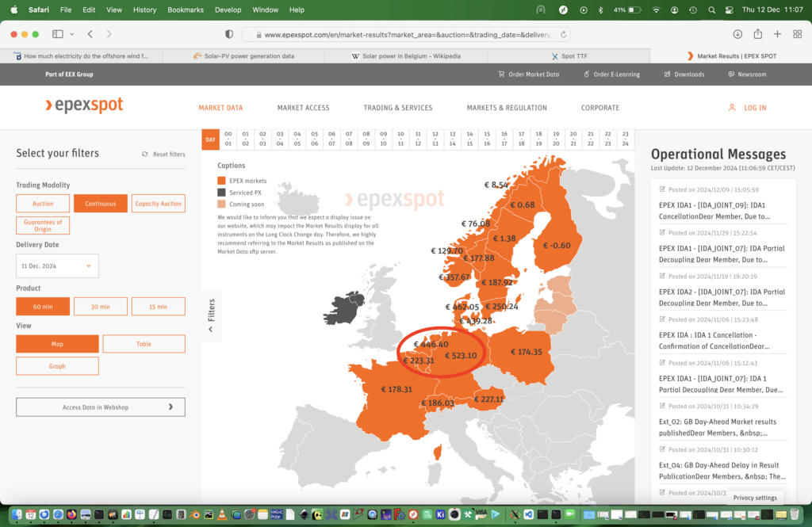Image resolution: width=812 pixels, height=527 pixels.
Task: Open the CORPORATE menu
Action: click(599, 108)
